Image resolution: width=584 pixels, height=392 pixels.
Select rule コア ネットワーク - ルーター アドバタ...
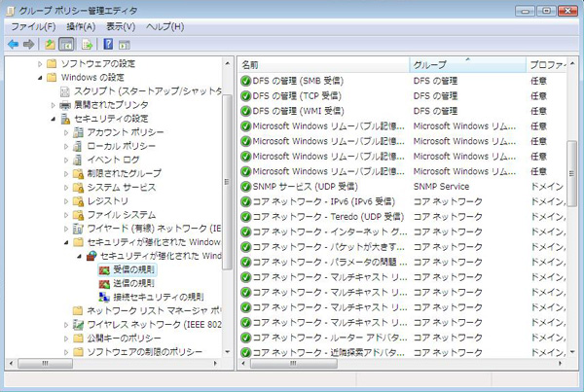(330, 338)
